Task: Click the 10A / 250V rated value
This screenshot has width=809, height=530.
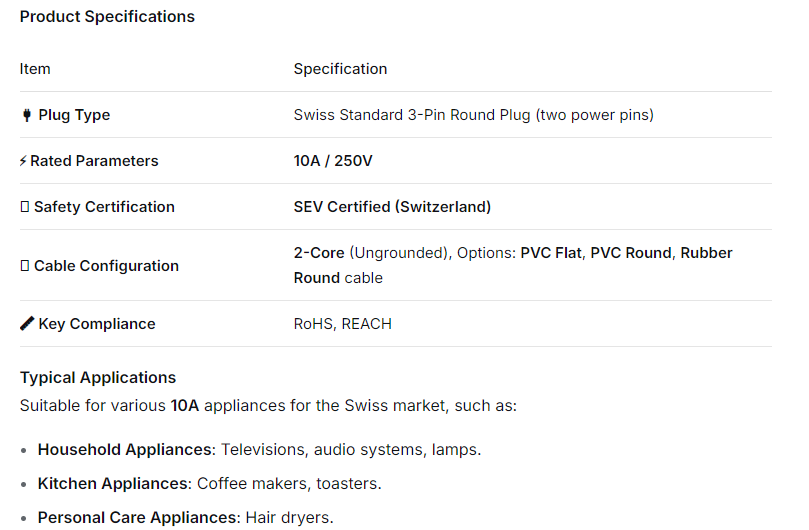Action: click(333, 161)
